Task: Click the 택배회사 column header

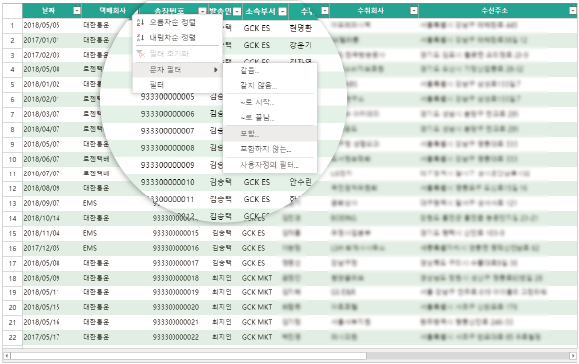Action: click(x=112, y=11)
